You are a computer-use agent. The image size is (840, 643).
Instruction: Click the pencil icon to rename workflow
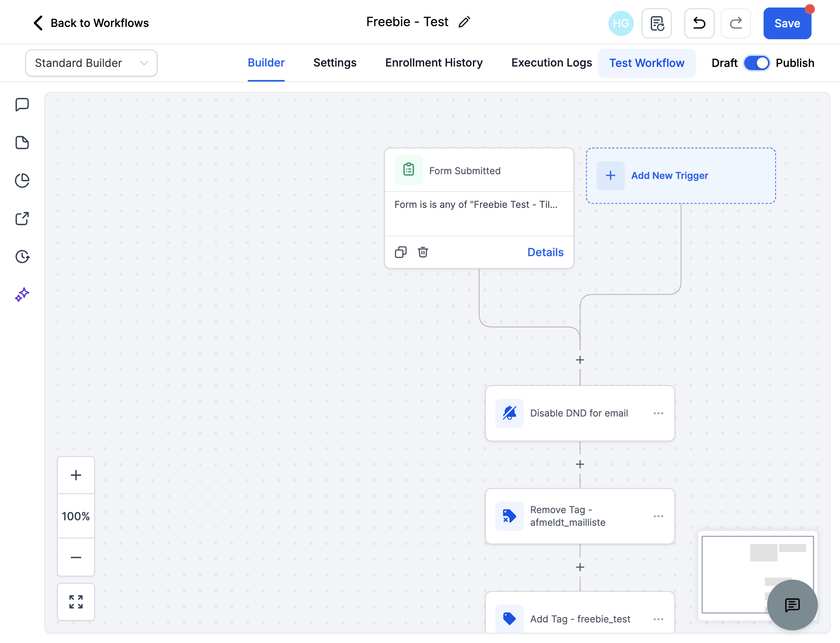[464, 22]
